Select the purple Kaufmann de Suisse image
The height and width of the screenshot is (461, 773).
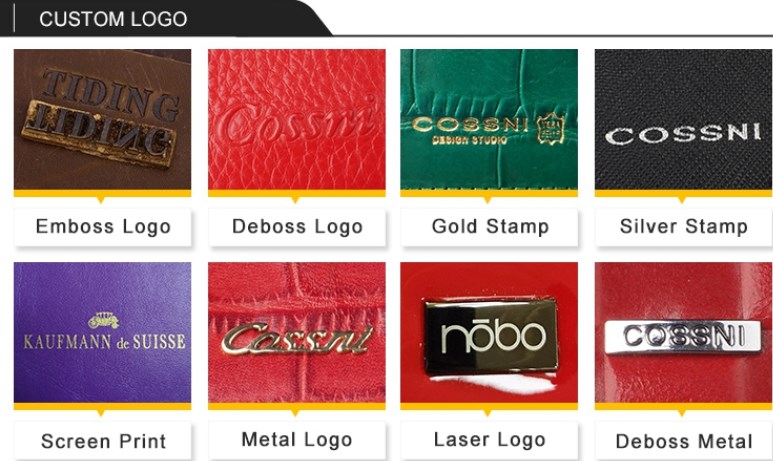(102, 332)
